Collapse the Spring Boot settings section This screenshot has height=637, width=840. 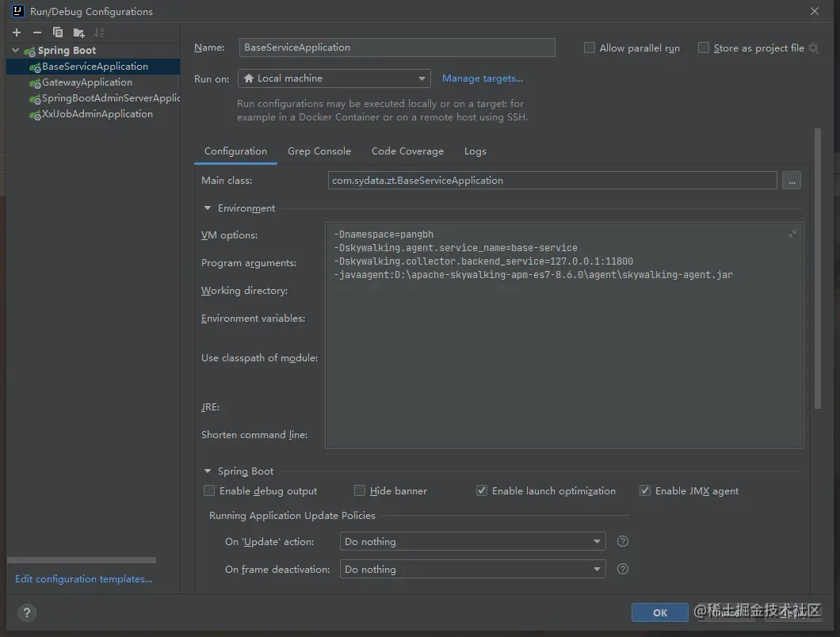pos(208,471)
